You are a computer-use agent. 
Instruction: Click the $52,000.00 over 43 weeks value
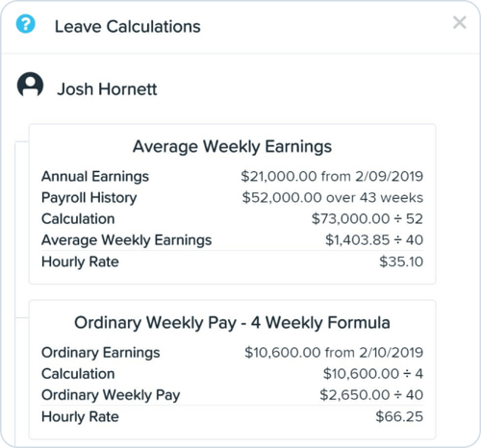pyautogui.click(x=333, y=197)
